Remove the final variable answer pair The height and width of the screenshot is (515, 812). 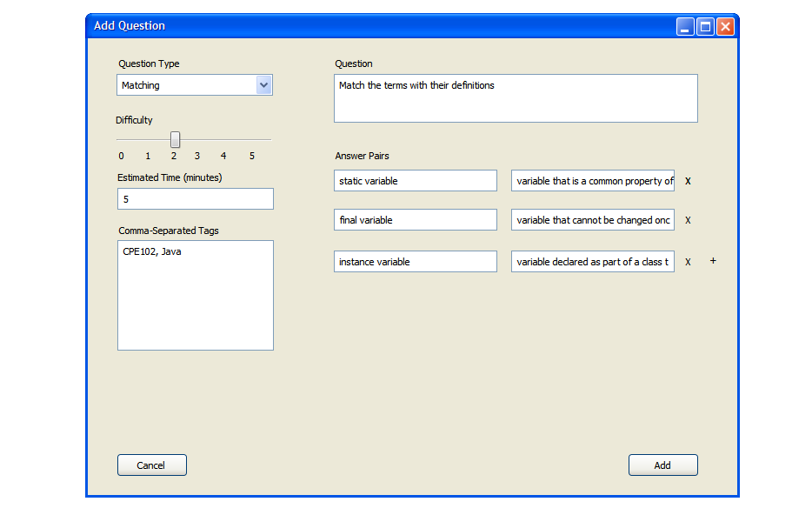coord(688,220)
